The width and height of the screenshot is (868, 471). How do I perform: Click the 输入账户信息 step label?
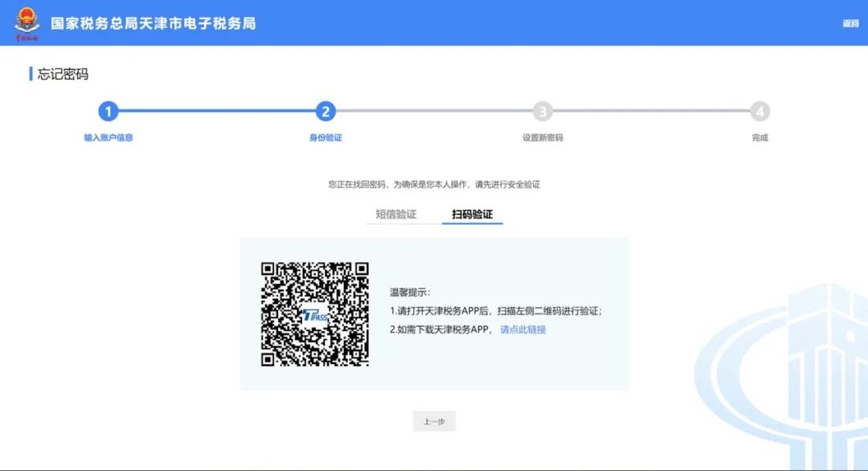(108, 137)
